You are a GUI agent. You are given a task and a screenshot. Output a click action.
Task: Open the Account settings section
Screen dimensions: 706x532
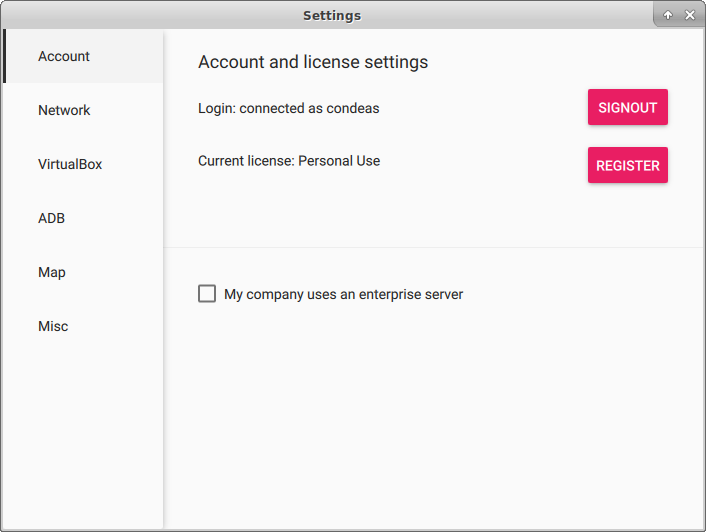pyautogui.click(x=83, y=56)
